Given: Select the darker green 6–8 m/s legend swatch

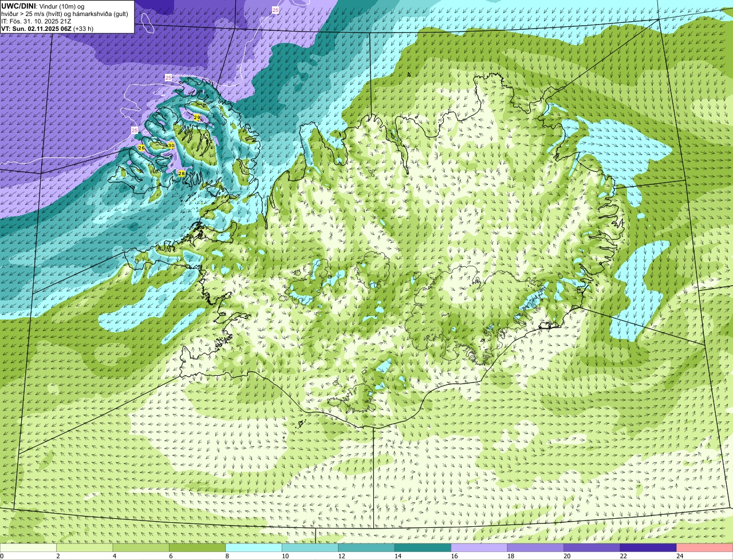Looking at the screenshot, I should 198,547.
